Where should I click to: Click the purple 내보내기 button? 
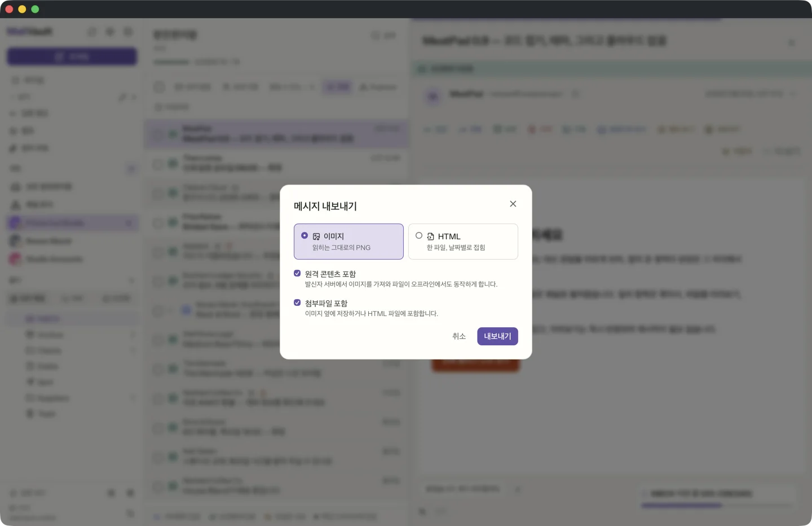(x=497, y=336)
